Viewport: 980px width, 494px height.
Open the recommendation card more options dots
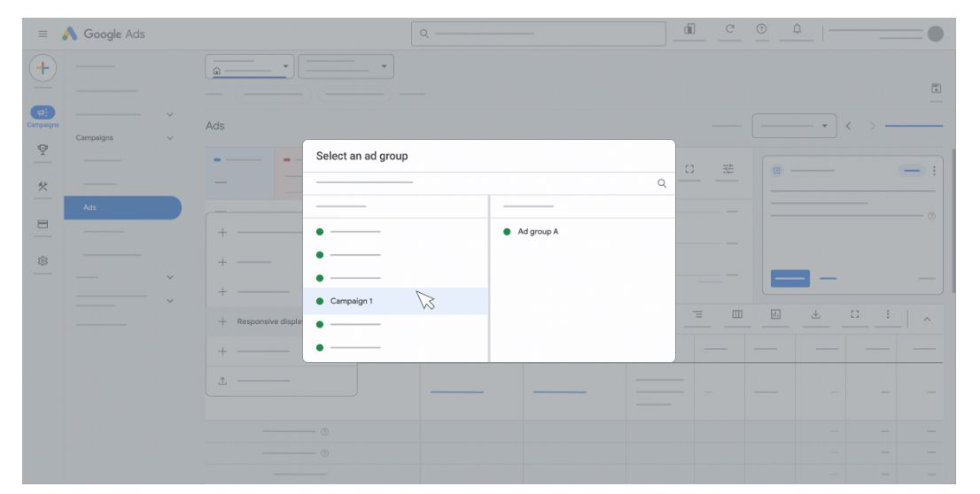pos(934,171)
